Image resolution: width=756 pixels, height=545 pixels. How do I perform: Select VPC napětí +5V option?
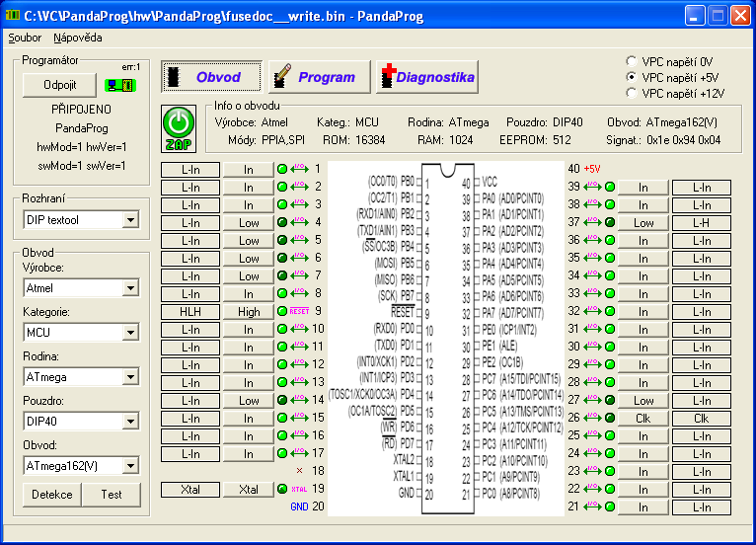pyautogui.click(x=632, y=77)
